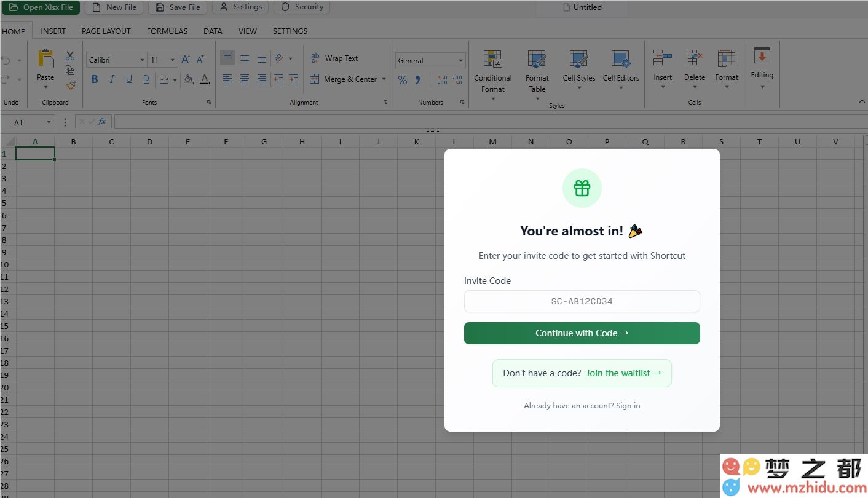The height and width of the screenshot is (498, 868).
Task: Toggle Top Align in Alignment group
Action: (227, 58)
